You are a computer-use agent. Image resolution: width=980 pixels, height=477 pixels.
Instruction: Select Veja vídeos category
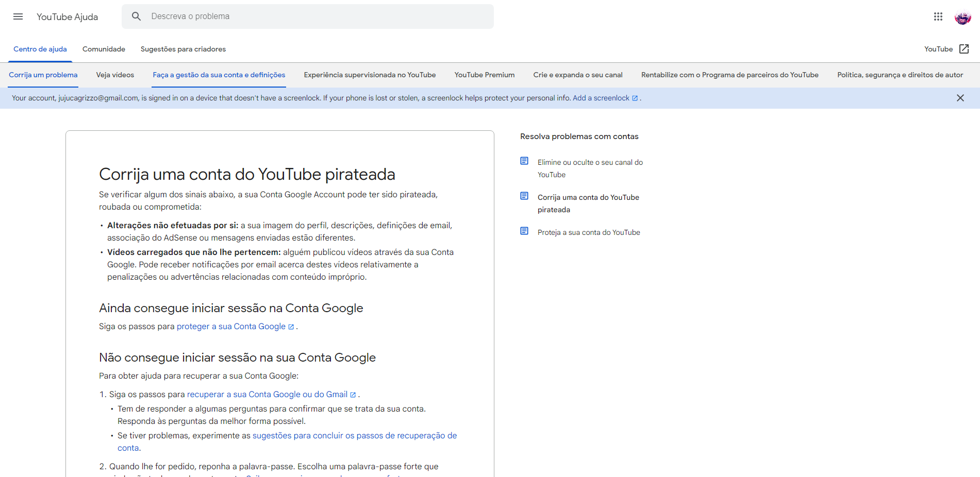[x=115, y=75]
